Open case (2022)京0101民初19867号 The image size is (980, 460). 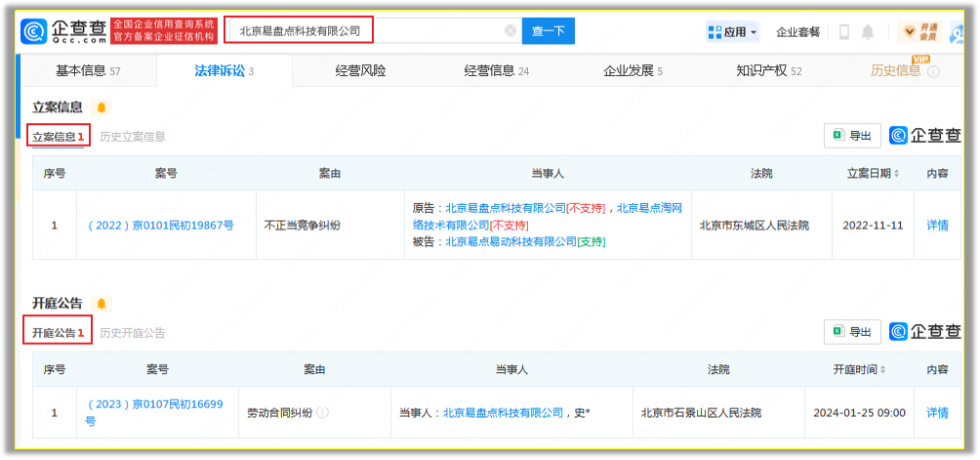pos(160,226)
